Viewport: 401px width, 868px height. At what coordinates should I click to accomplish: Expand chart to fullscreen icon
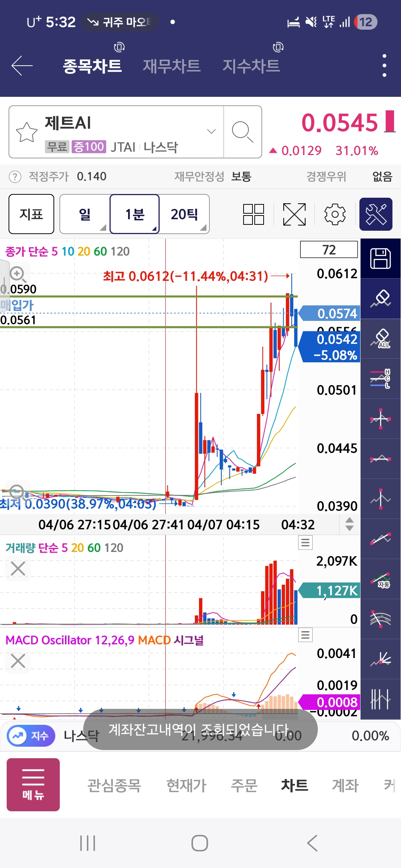[x=294, y=214]
